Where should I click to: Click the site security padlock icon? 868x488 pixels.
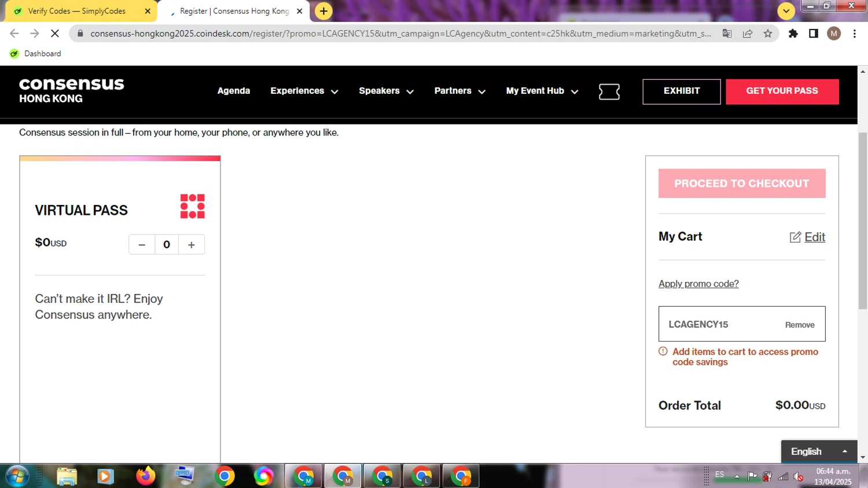(x=80, y=34)
